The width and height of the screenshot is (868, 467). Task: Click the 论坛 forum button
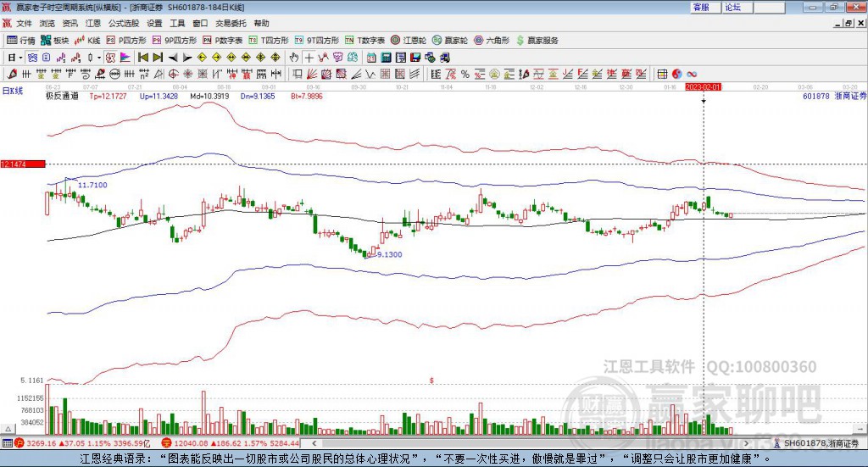(x=737, y=7)
